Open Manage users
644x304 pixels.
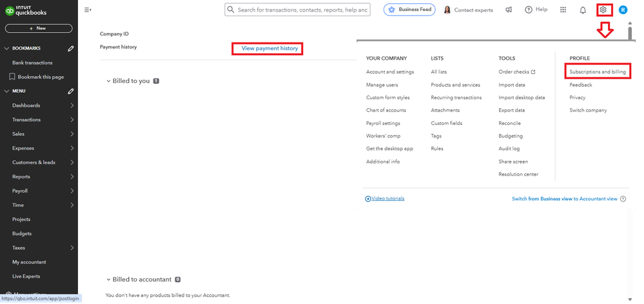tap(382, 85)
